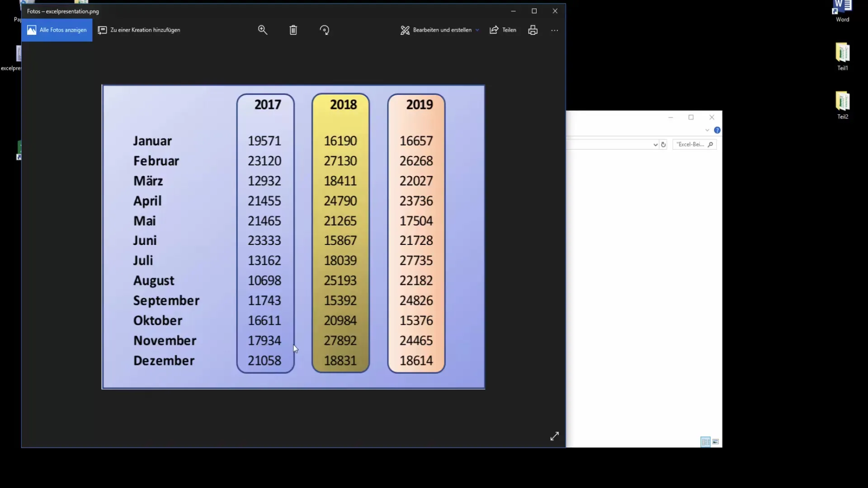The width and height of the screenshot is (868, 488).
Task: Click the zoom/magnifier icon
Action: tap(262, 30)
